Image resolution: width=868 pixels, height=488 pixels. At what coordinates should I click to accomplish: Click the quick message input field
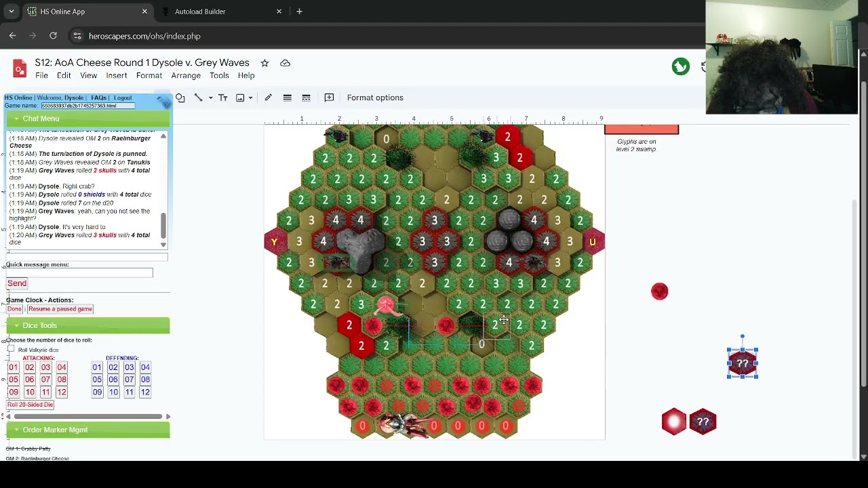pos(79,272)
